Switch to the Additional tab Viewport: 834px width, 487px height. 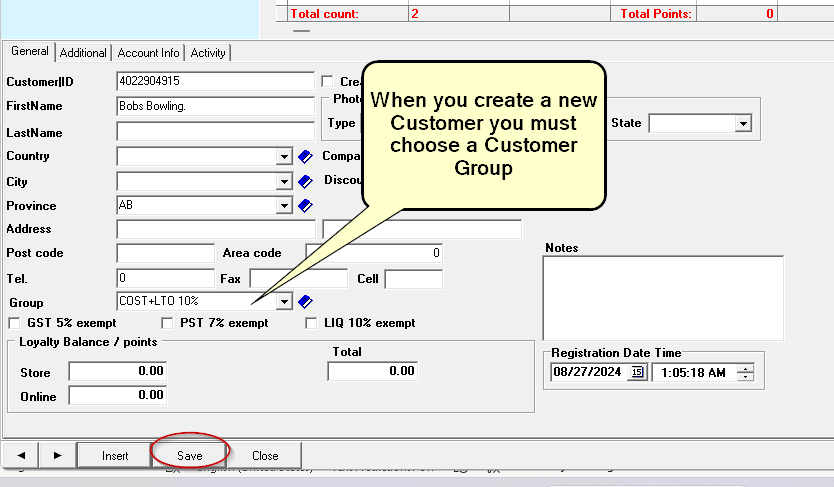click(x=83, y=53)
